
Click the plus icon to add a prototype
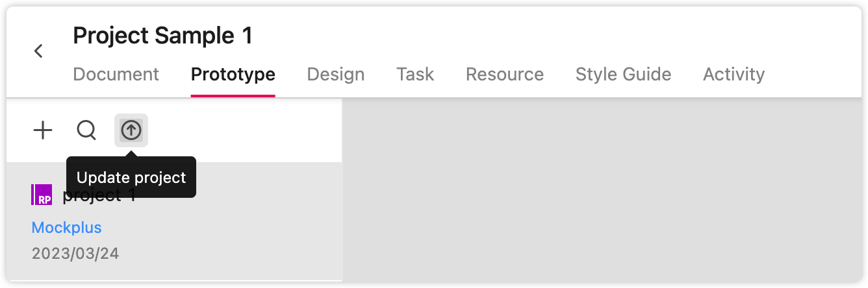pyautogui.click(x=43, y=130)
